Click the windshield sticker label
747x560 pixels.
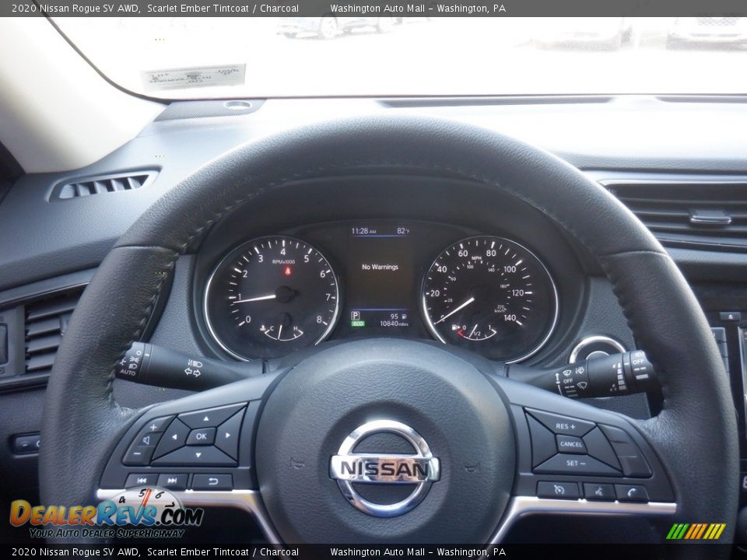point(194,77)
